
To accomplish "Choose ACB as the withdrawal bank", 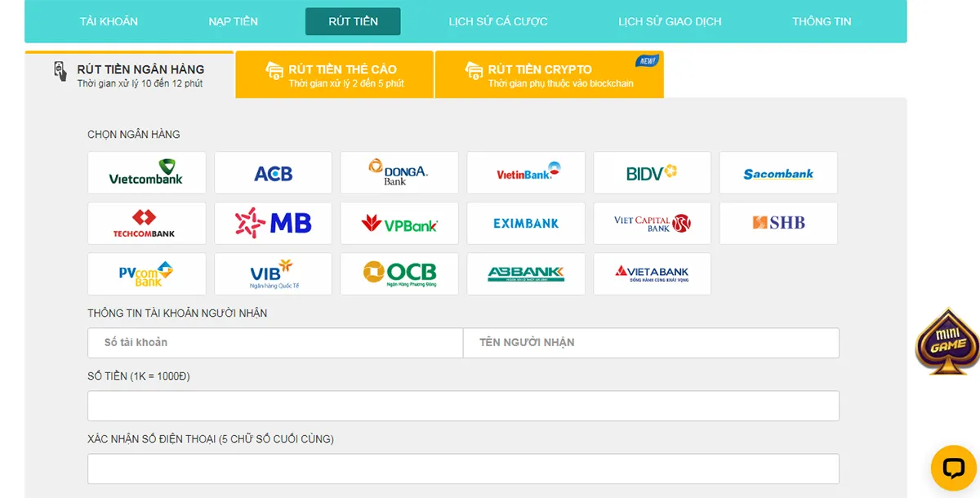I will pyautogui.click(x=274, y=173).
